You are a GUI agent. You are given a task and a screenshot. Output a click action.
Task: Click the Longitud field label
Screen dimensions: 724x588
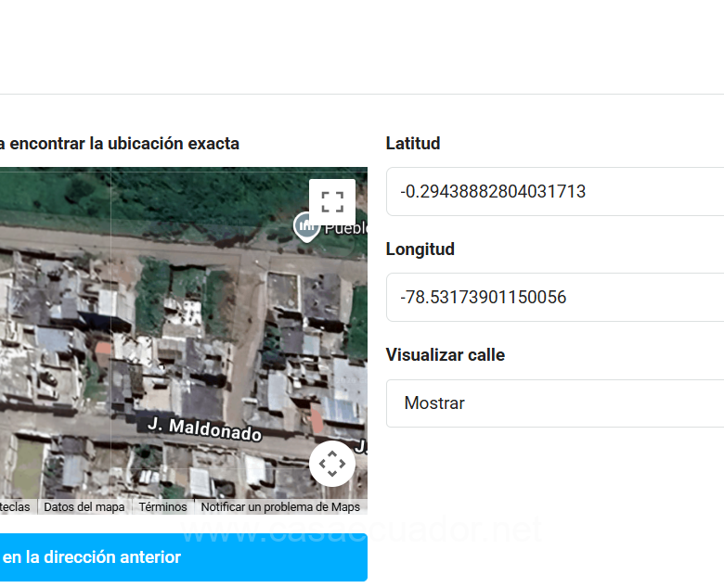(420, 249)
